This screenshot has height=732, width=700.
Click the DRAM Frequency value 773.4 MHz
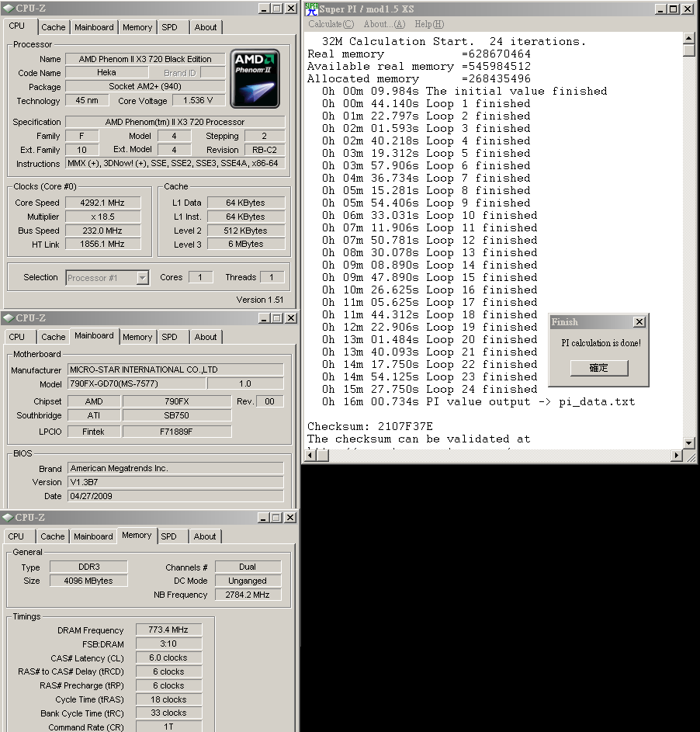tap(168, 630)
